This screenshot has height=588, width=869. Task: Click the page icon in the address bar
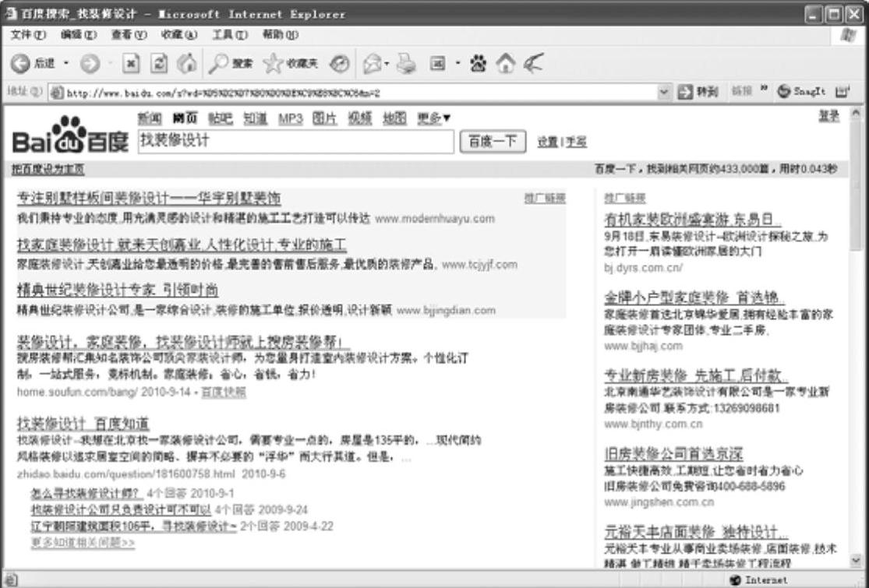57,93
